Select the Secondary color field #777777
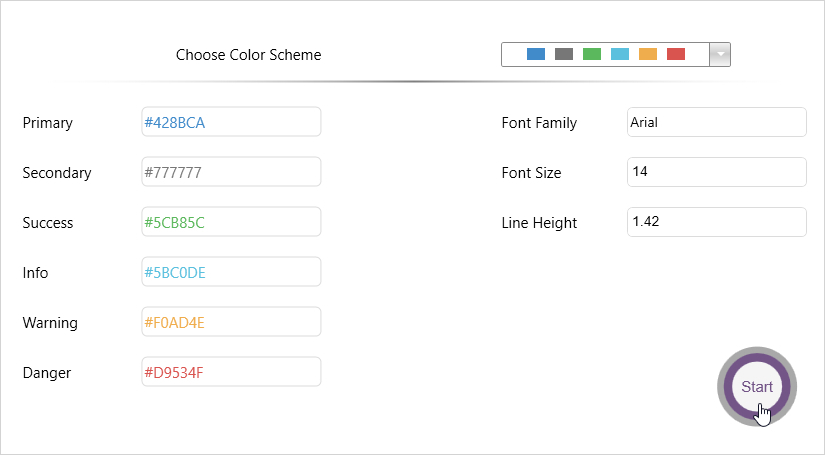Viewport: 825px width, 455px height. (231, 172)
